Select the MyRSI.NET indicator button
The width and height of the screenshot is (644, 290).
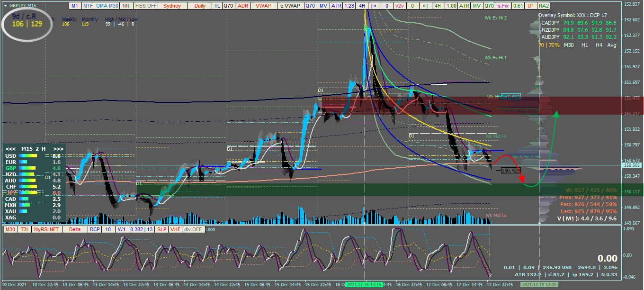[46, 229]
